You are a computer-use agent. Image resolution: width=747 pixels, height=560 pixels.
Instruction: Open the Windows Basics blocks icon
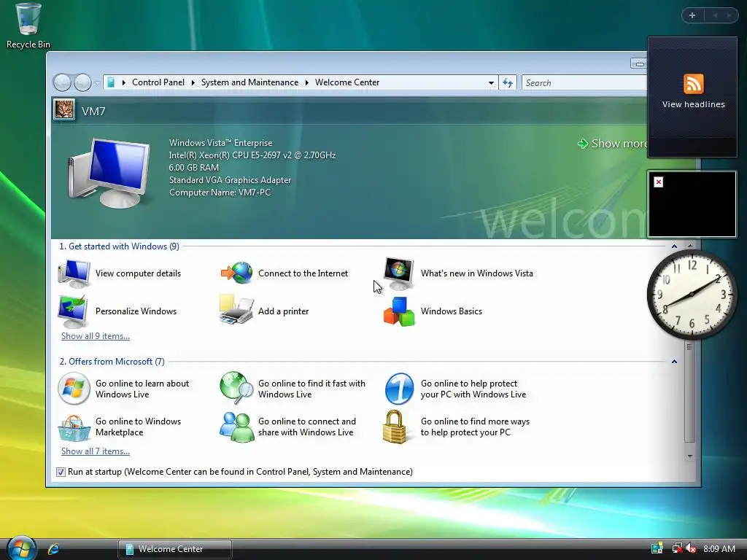(399, 312)
